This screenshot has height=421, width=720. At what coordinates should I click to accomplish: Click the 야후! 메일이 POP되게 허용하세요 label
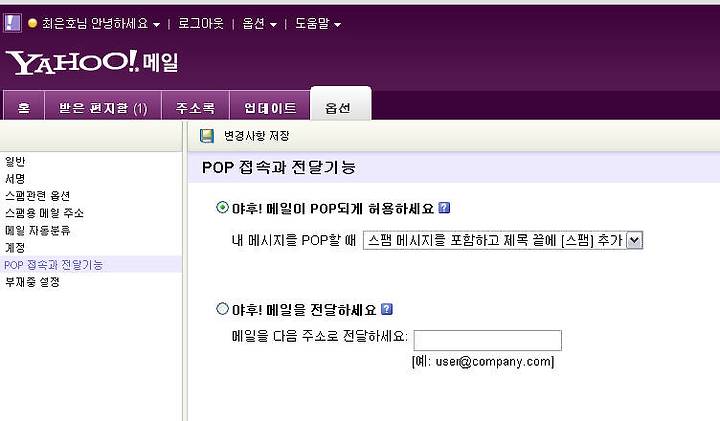[x=333, y=209]
